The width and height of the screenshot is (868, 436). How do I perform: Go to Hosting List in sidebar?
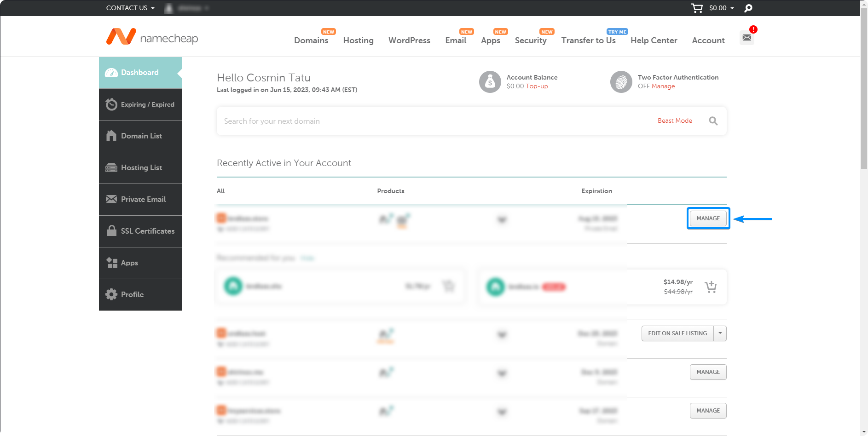point(140,168)
